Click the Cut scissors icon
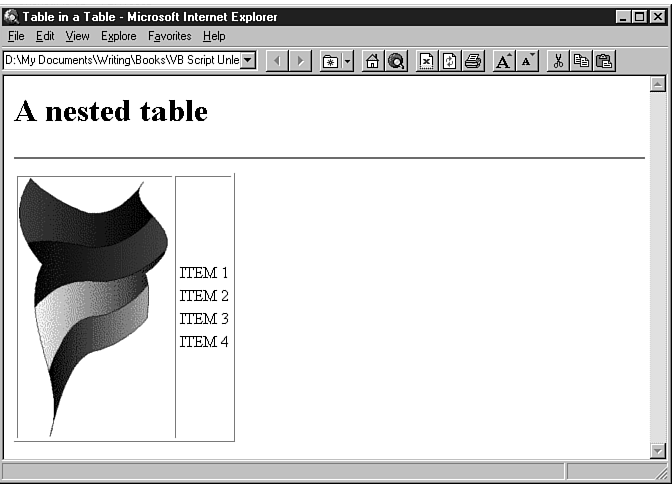 point(558,61)
